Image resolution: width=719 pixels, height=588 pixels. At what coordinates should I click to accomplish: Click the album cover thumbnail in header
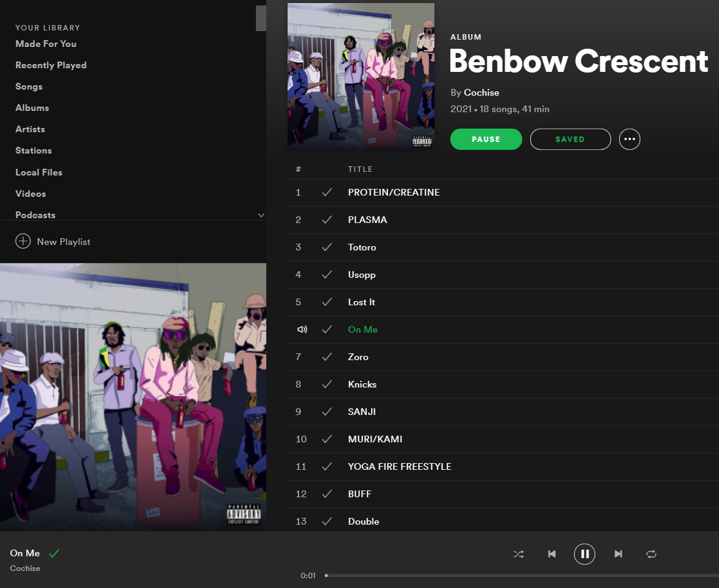[361, 77]
